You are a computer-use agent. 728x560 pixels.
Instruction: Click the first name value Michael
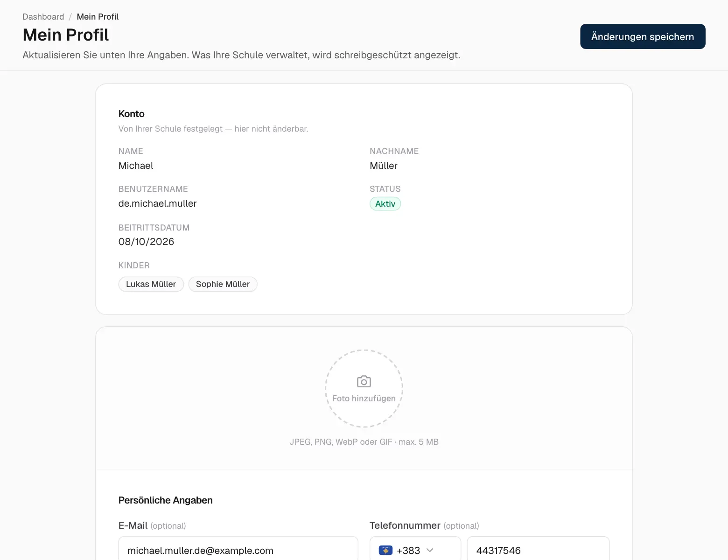pos(136,166)
